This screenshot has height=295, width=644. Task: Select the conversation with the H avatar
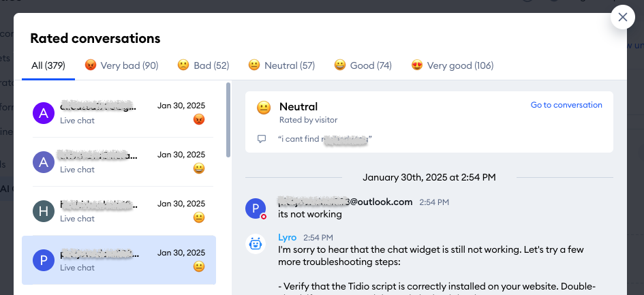[x=119, y=211]
